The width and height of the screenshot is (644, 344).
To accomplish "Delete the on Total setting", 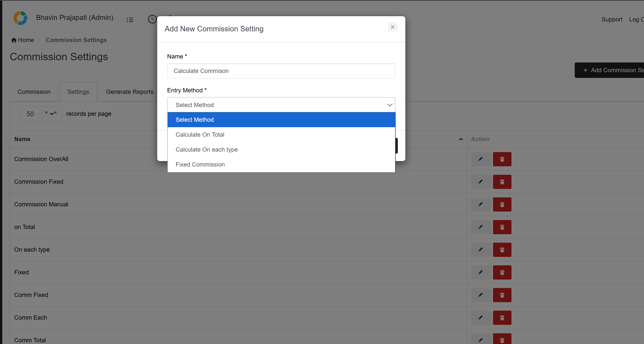I will (502, 227).
